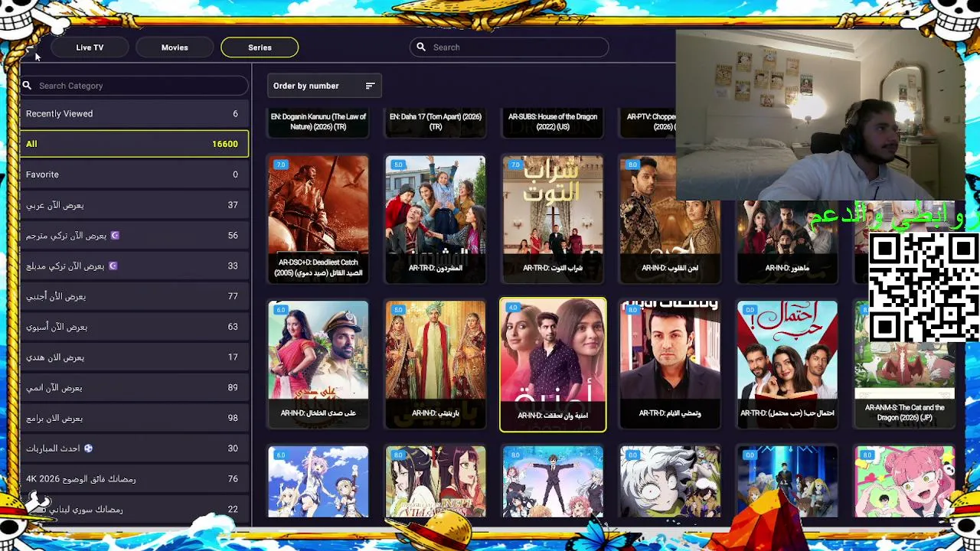Open the Daha 17 (Torn Apart) series

[436, 122]
